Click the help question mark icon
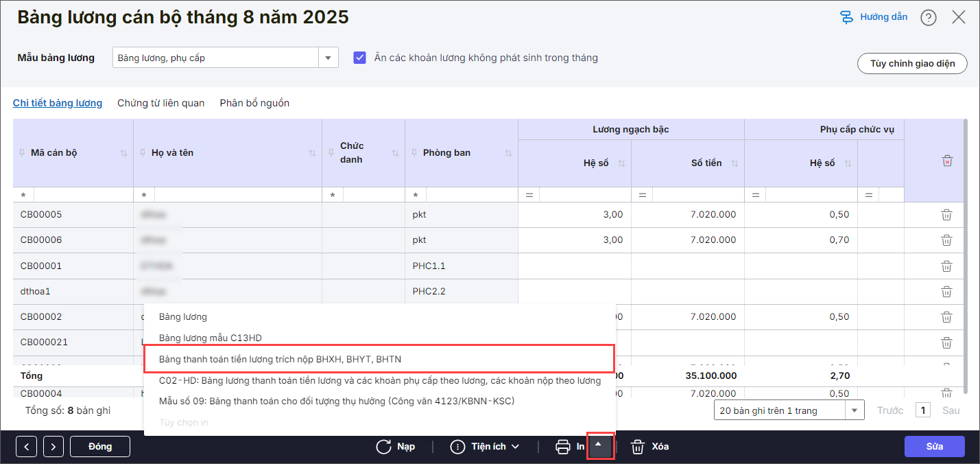 [929, 18]
